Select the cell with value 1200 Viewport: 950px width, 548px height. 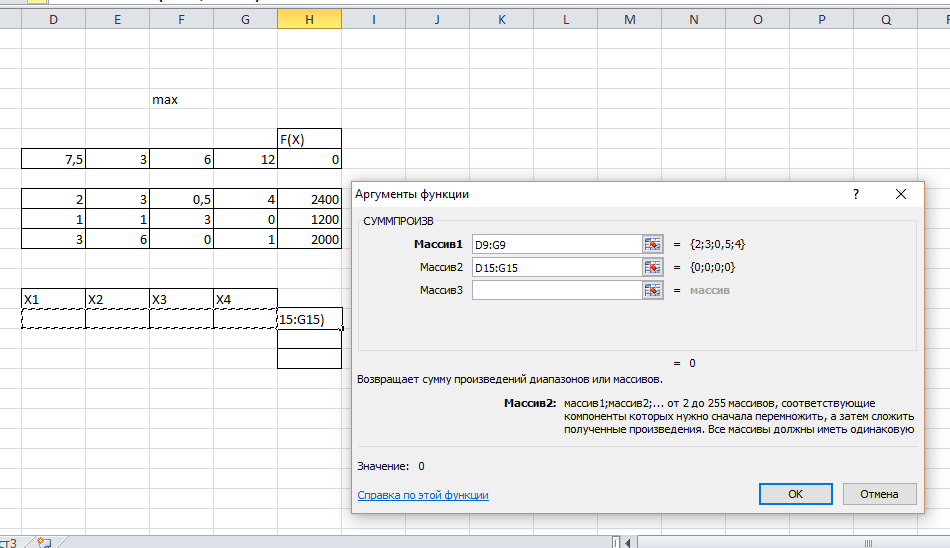click(x=310, y=219)
